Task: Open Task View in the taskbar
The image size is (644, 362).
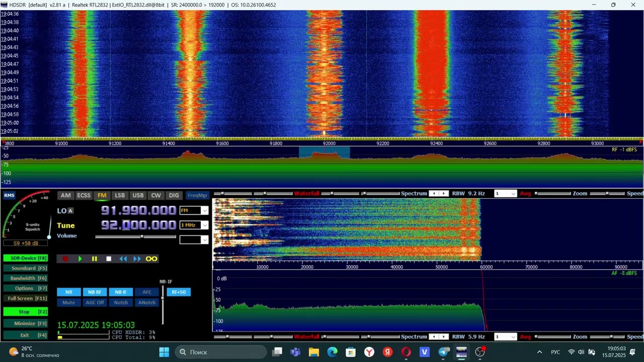Action: point(277,352)
